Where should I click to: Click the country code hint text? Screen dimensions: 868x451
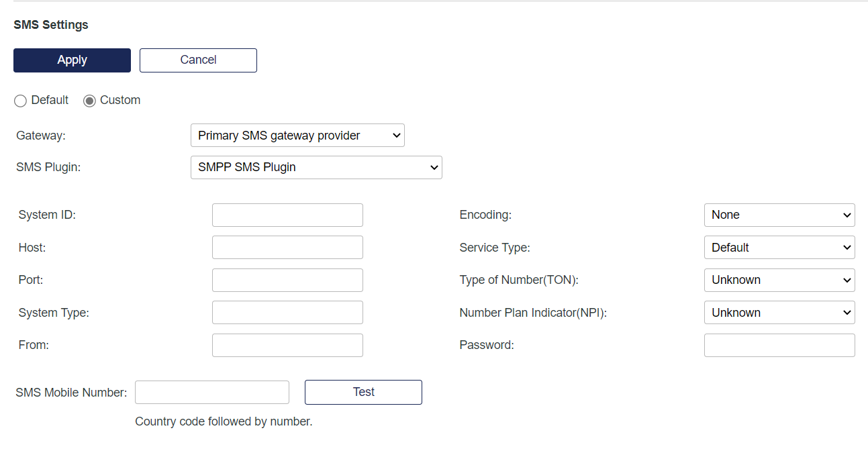pos(224,421)
